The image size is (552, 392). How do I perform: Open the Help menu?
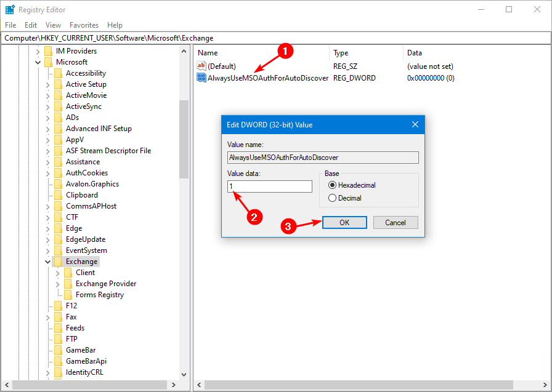click(x=115, y=25)
